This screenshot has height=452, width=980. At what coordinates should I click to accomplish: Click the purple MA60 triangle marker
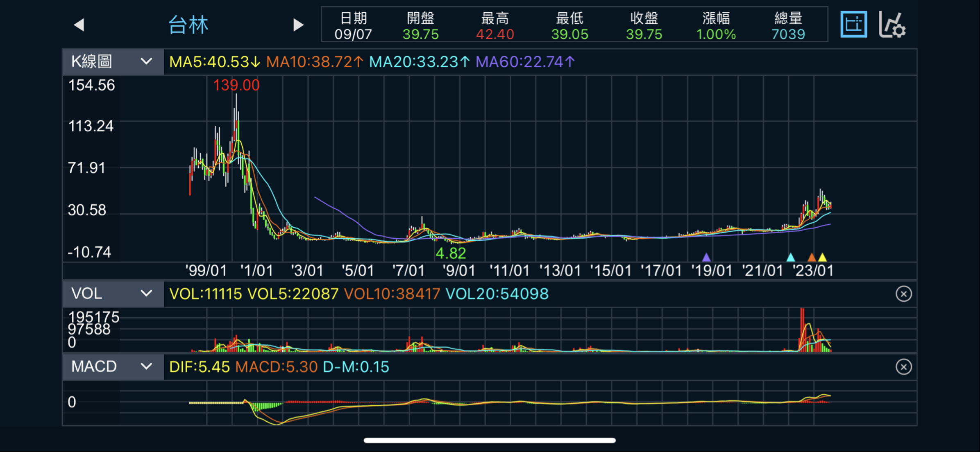pyautogui.click(x=706, y=258)
